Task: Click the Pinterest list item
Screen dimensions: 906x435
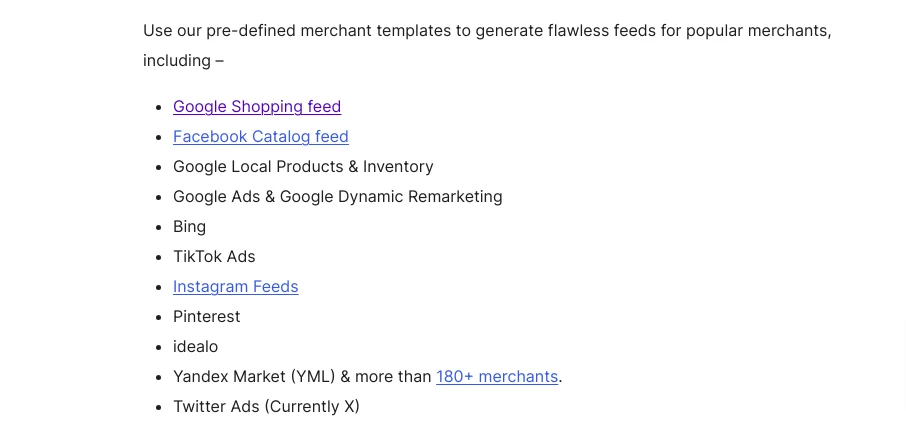Action: click(x=206, y=317)
